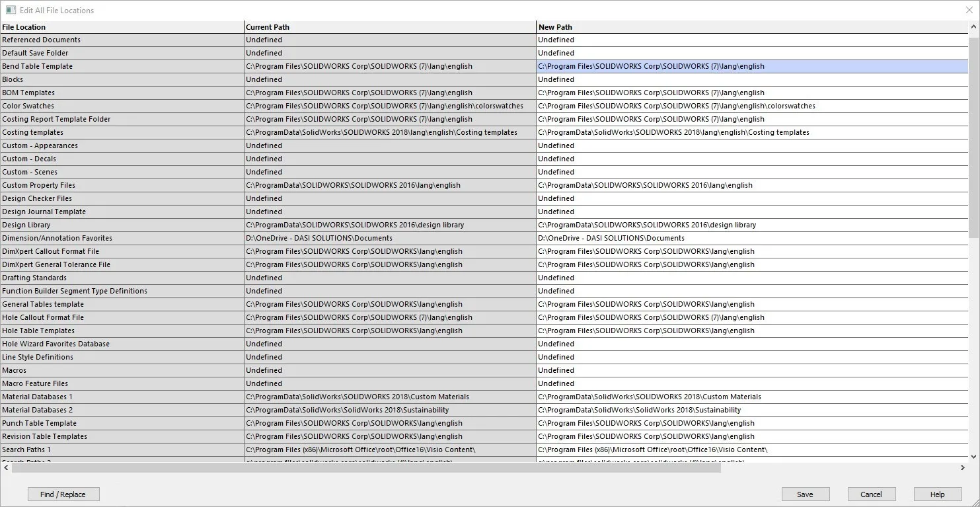
Task: Edit New Path for Search Paths 1
Action: (x=752, y=449)
